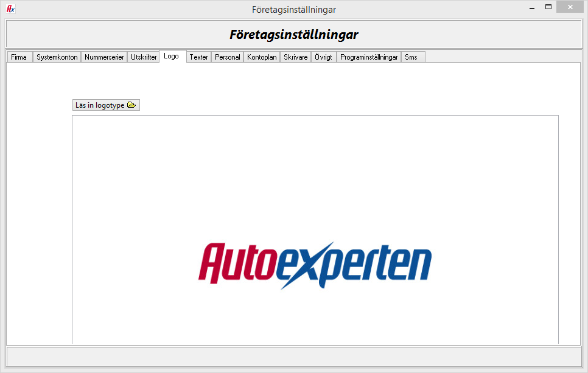Open the Programinställningar tab
The image size is (588, 373).
[x=369, y=57]
